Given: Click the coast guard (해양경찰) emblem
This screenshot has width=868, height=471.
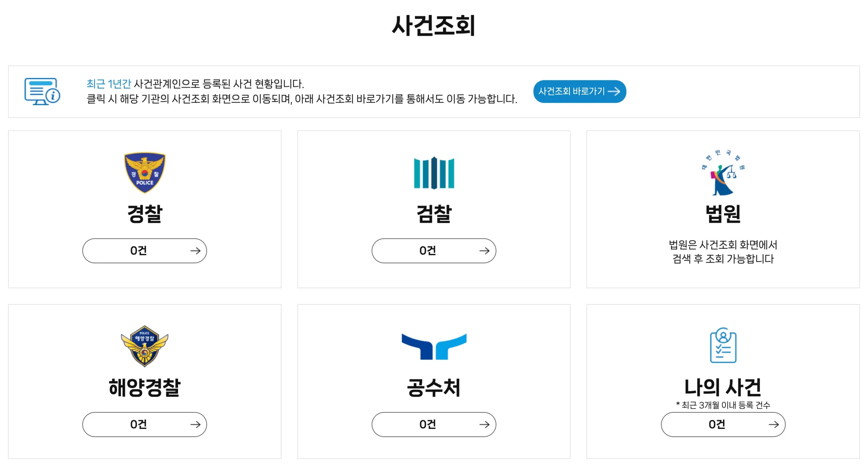Looking at the screenshot, I should [145, 346].
